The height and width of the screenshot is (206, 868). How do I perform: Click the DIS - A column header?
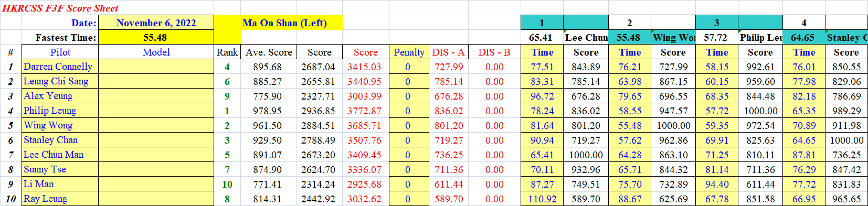pos(448,52)
